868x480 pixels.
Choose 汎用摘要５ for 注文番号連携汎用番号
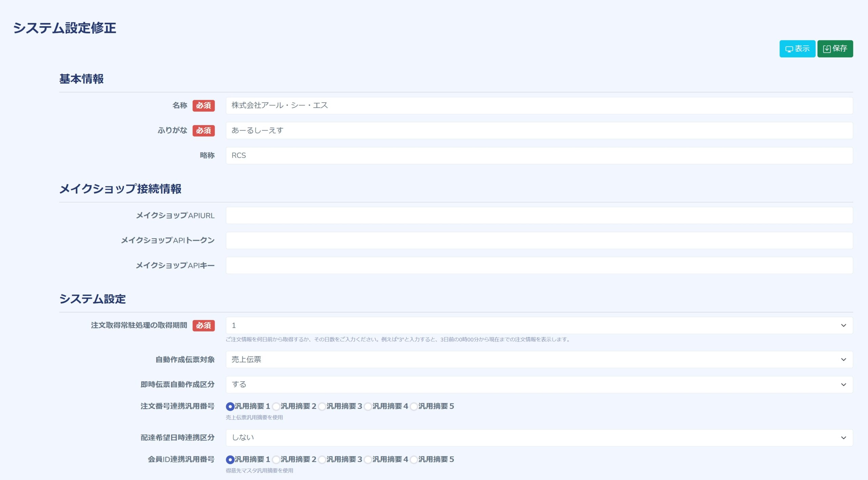(x=414, y=406)
